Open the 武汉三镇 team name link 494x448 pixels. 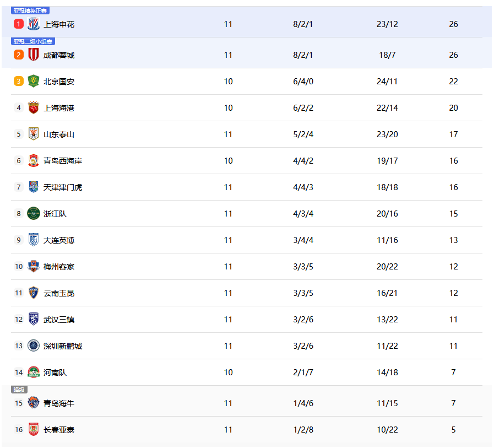(59, 320)
